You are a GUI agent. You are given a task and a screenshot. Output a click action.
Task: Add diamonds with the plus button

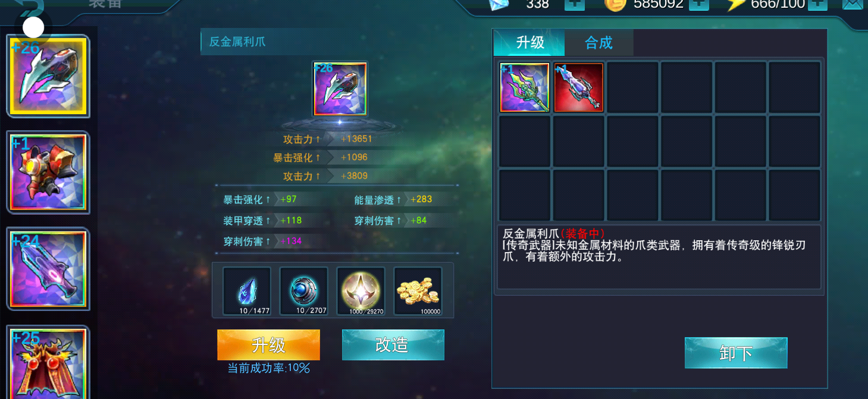click(x=574, y=4)
